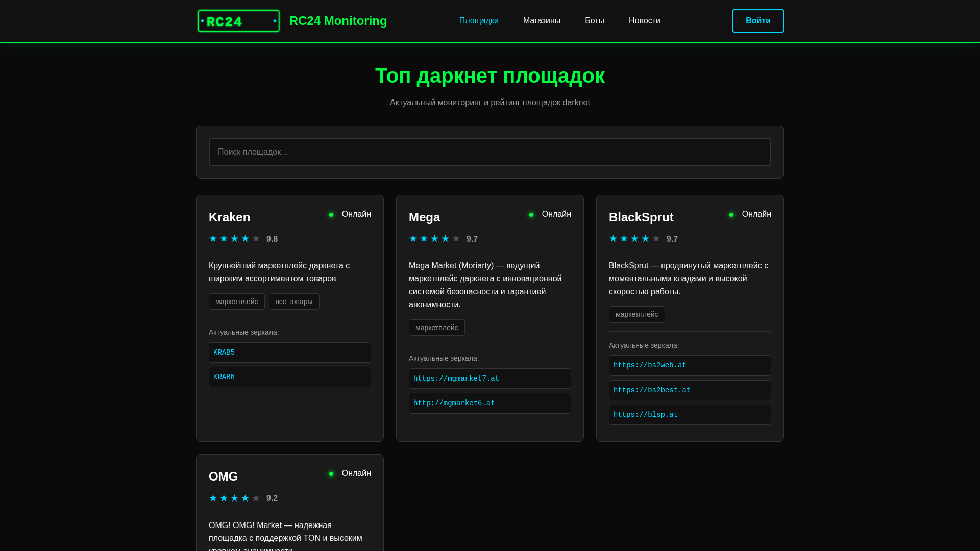Open the https://blsp.at mirror link
980x551 pixels.
pyautogui.click(x=690, y=415)
